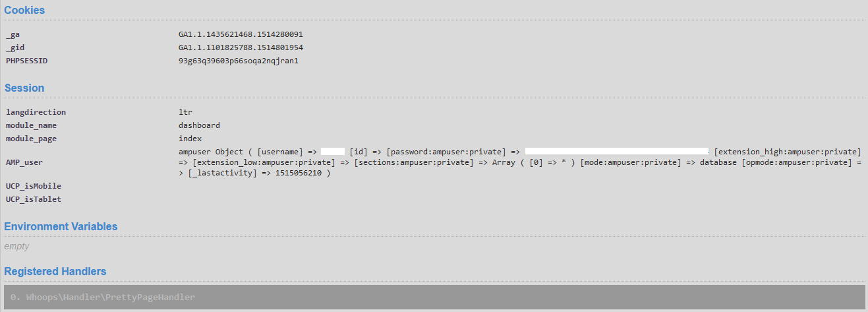Click the Environment Variables heading
The height and width of the screenshot is (312, 868).
point(61,227)
